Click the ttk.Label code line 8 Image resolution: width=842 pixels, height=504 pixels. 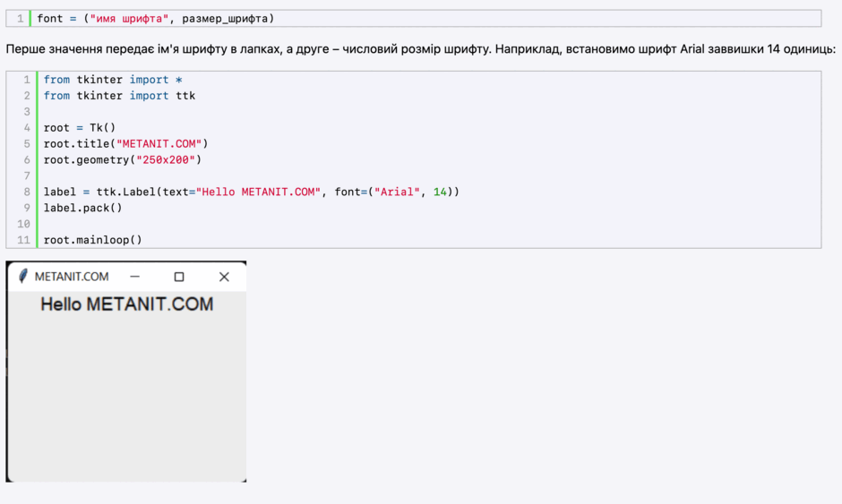pyautogui.click(x=252, y=192)
